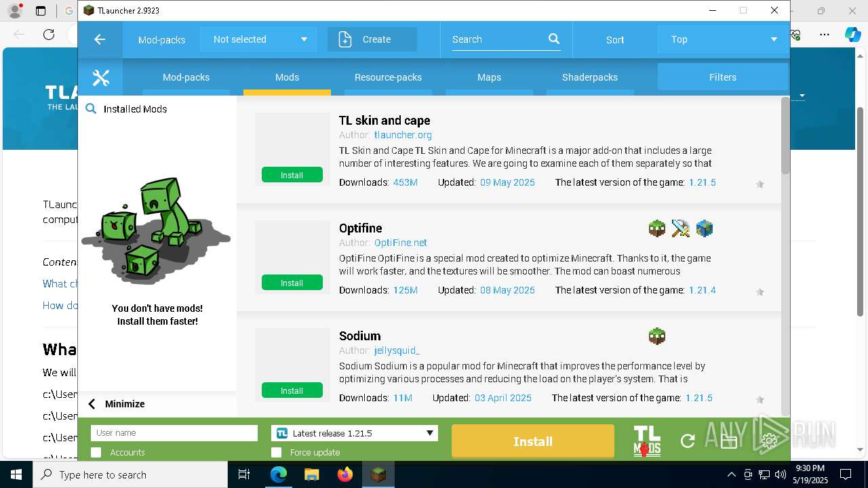Click Sodium's grass block category icon
868x488 pixels.
point(657,336)
